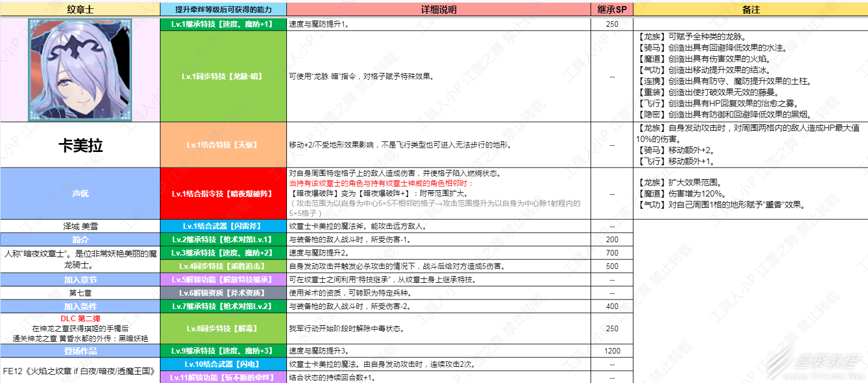The image size is (868, 383).
Task: Click the Camilla character portrait
Action: 80,70
